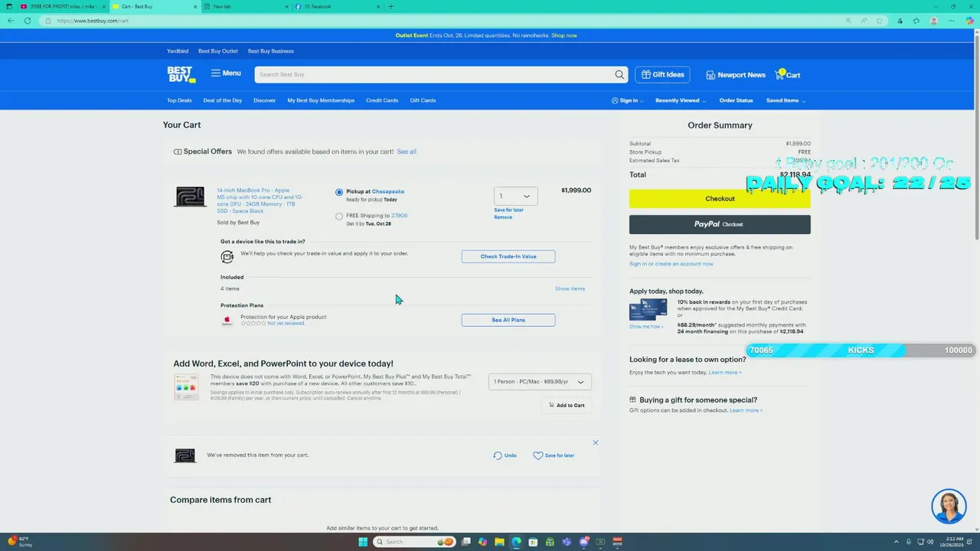The image size is (980, 551).
Task: Click the yellow Checkout button
Action: tap(720, 199)
